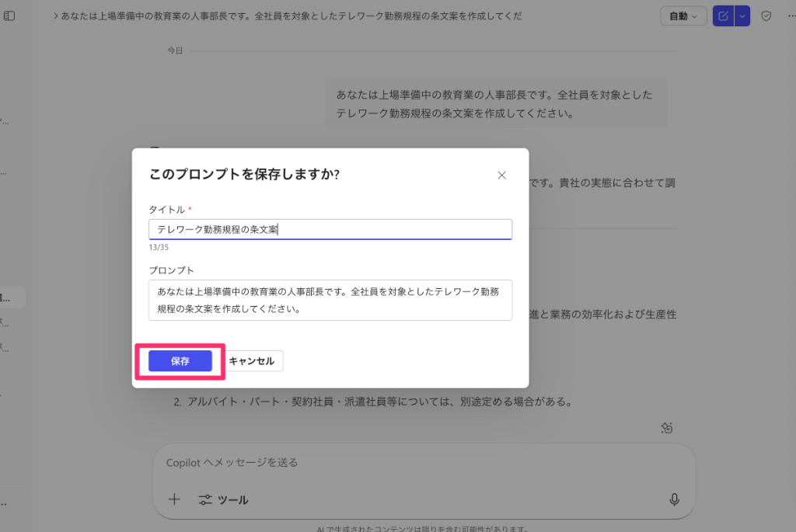The height and width of the screenshot is (532, 796).
Task: Click the icon above message box corner
Action: click(666, 427)
